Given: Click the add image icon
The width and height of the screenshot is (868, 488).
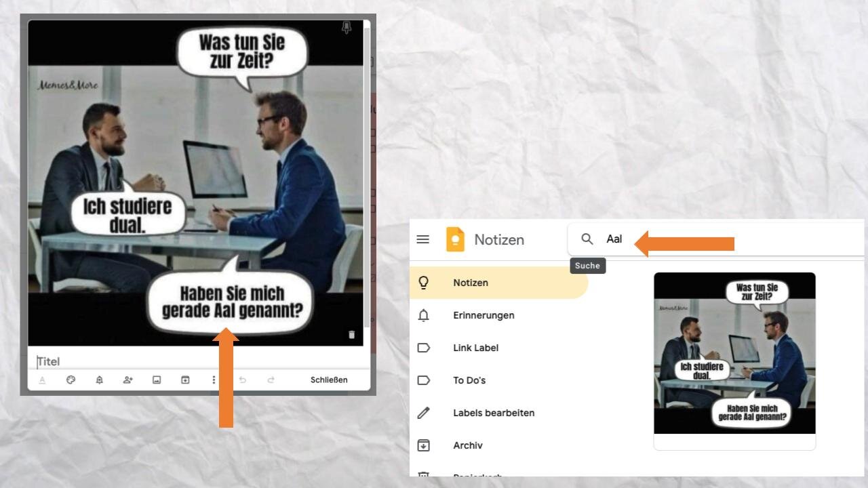Looking at the screenshot, I should 157,380.
